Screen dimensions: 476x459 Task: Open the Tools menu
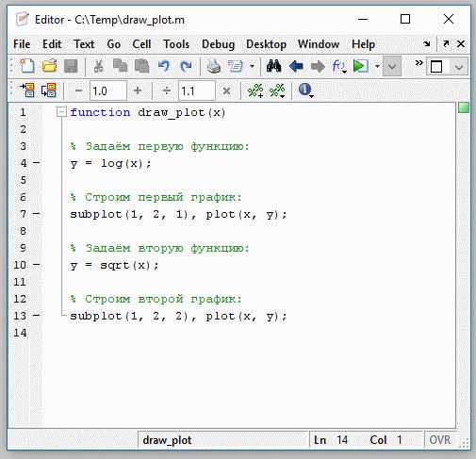click(x=176, y=44)
